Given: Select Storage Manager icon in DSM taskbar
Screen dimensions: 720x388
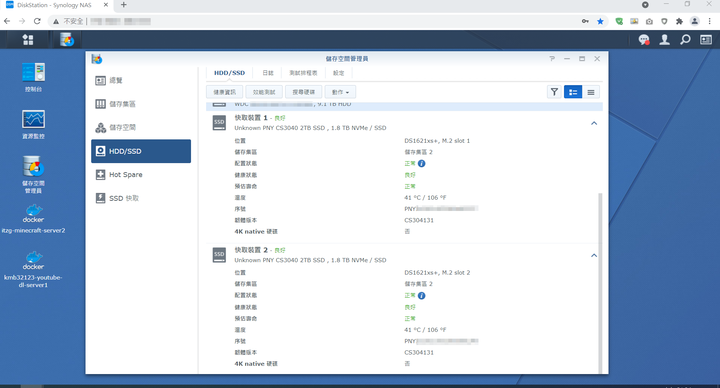Looking at the screenshot, I should tap(67, 40).
